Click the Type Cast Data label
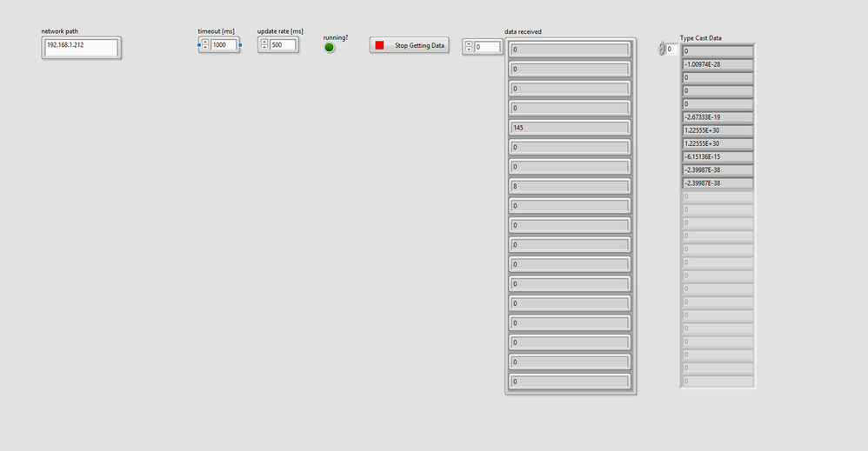The width and height of the screenshot is (868, 451). pos(700,38)
